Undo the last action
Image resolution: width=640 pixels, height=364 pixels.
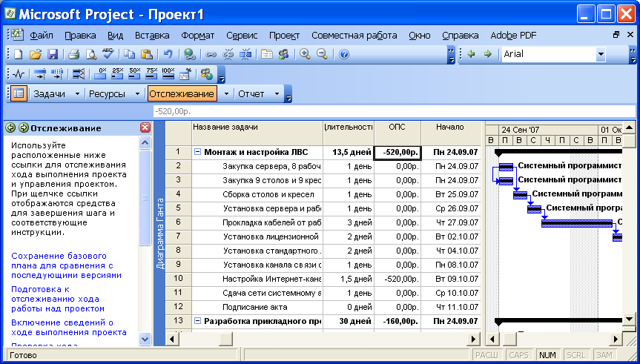point(168,54)
